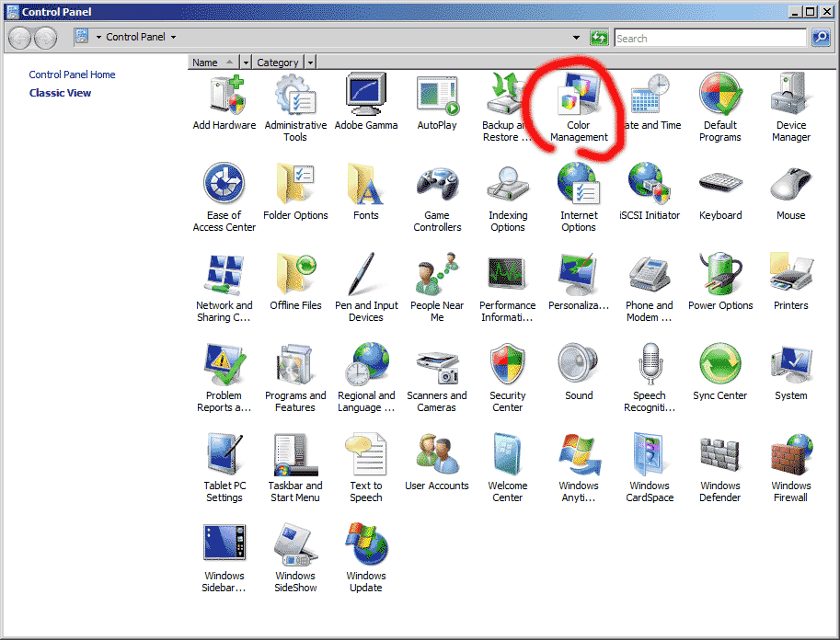This screenshot has height=640, width=840.
Task: Open User Accounts
Action: coord(437,463)
